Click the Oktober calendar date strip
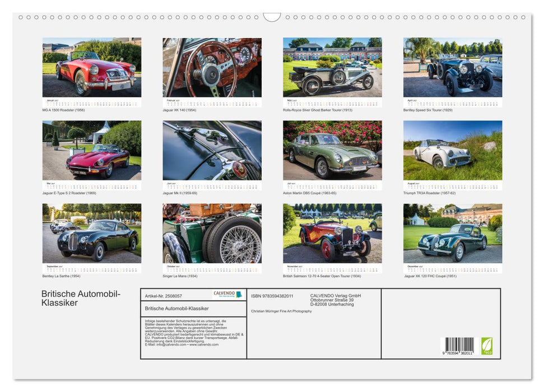 (212, 268)
